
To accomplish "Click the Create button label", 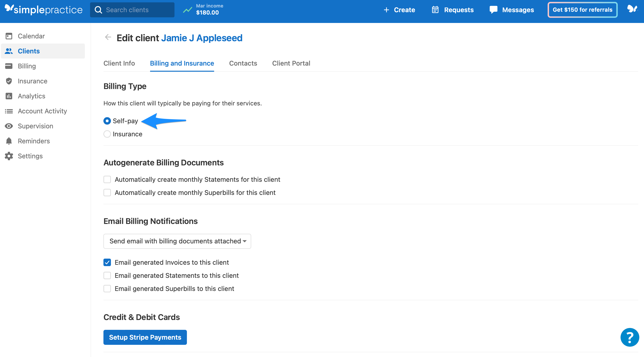I will (404, 10).
